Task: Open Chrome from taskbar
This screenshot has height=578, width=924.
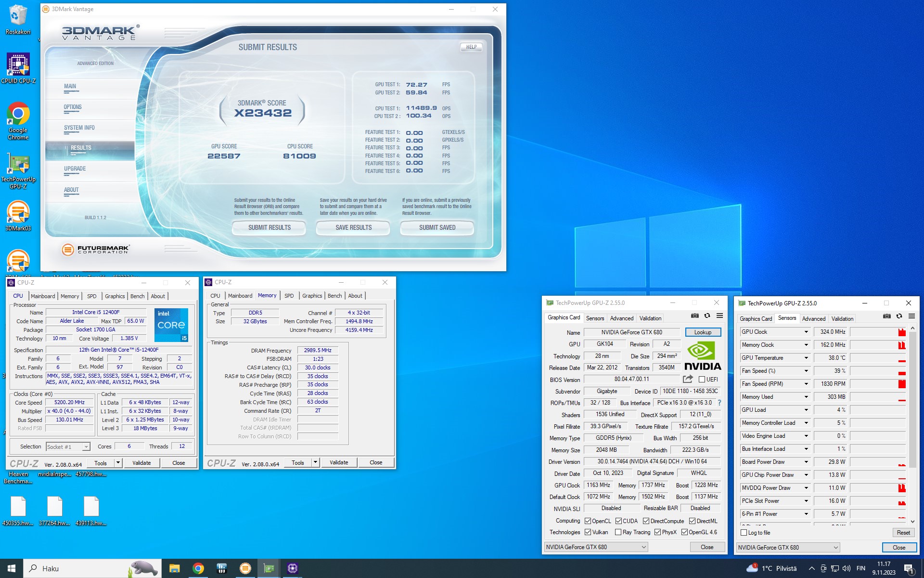Action: [198, 568]
